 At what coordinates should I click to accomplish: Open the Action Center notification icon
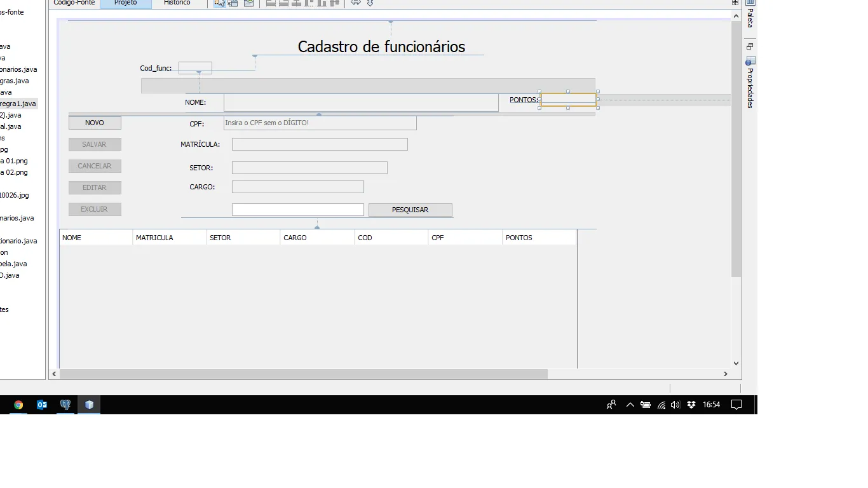pos(736,405)
